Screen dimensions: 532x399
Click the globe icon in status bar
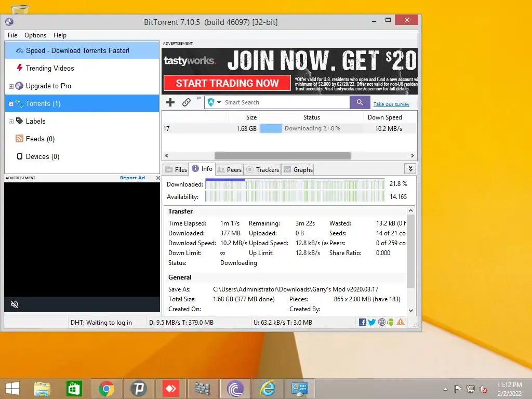(382, 322)
